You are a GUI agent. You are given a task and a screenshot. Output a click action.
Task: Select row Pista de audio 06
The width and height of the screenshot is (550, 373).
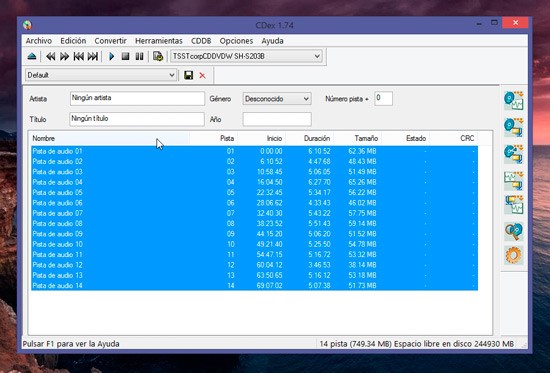tap(254, 203)
